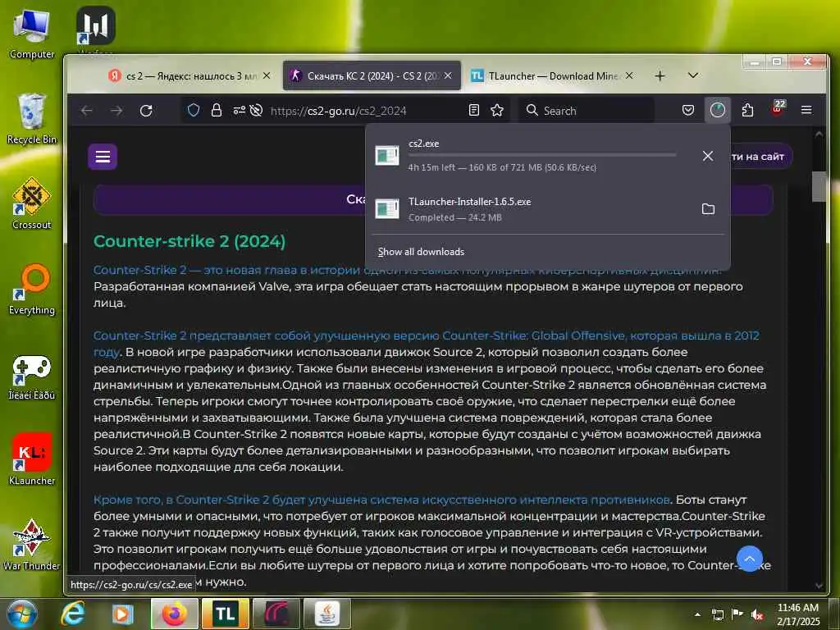
Task: Go forward using browser forward arrow
Action: (116, 111)
